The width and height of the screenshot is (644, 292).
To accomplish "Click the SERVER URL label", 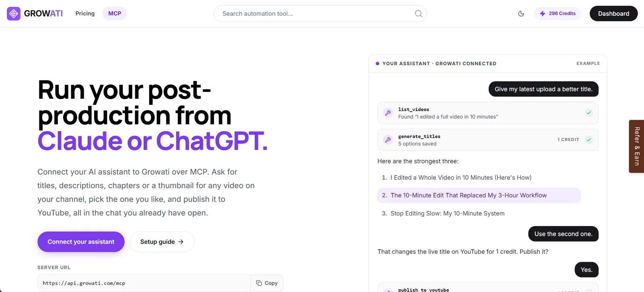I will (54, 267).
